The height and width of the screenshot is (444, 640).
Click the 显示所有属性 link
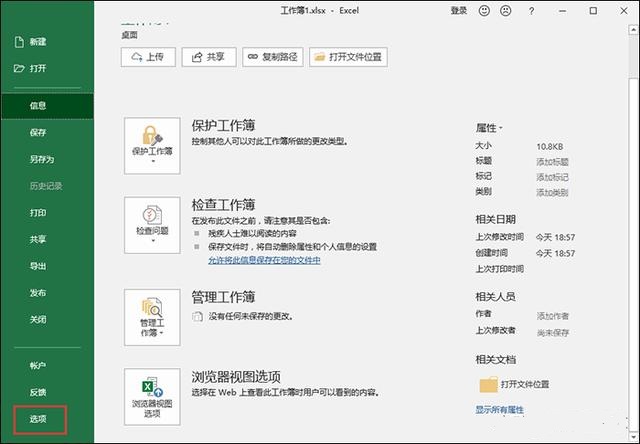click(499, 410)
